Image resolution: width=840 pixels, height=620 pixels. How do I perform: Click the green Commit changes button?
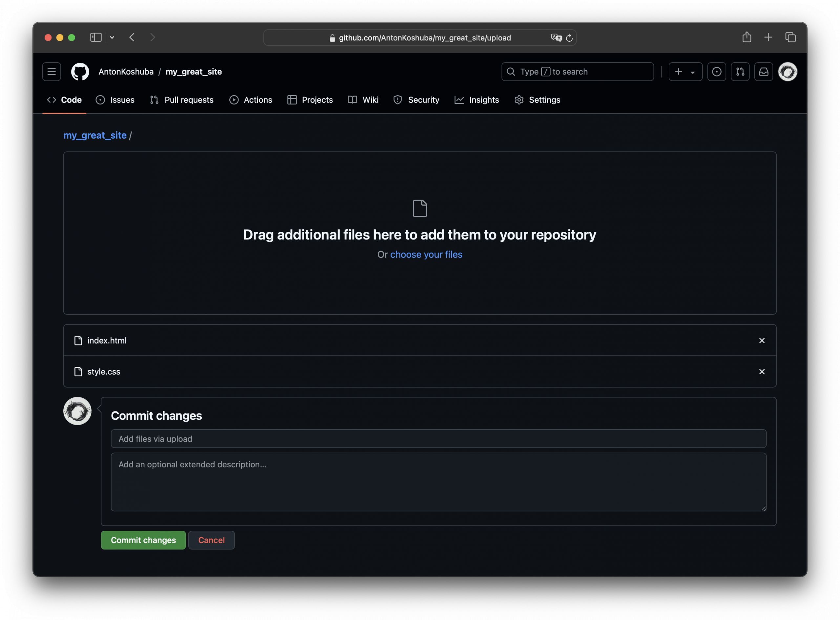(x=143, y=540)
